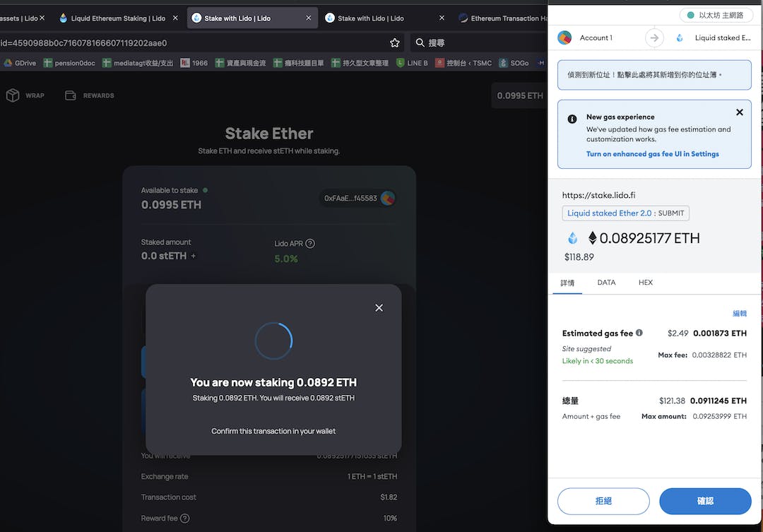This screenshot has width=763, height=532.
Task: Click the 確認 confirm button
Action: (705, 501)
